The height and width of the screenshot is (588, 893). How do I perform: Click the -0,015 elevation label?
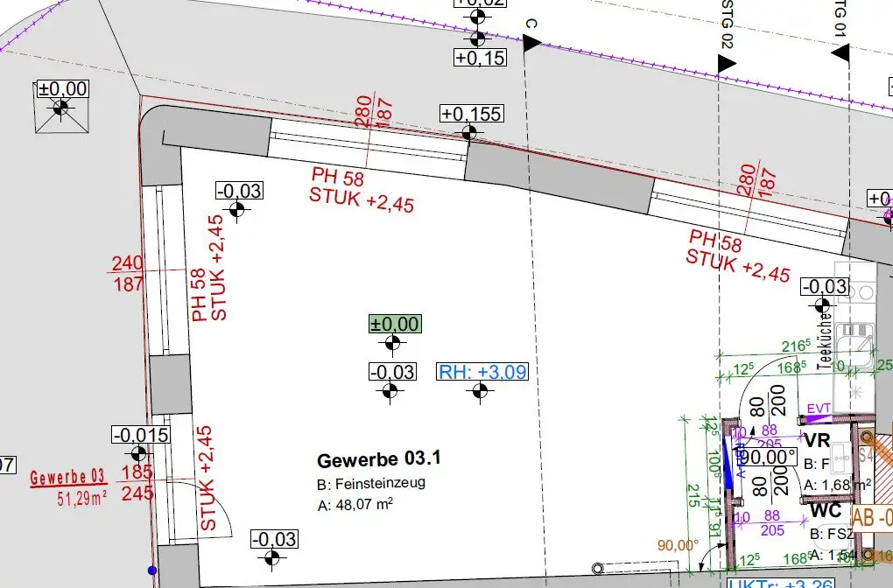tap(141, 435)
